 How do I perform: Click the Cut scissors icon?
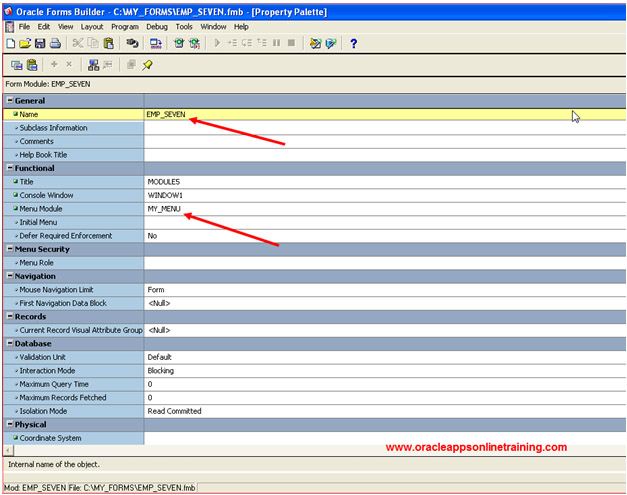pyautogui.click(x=76, y=44)
